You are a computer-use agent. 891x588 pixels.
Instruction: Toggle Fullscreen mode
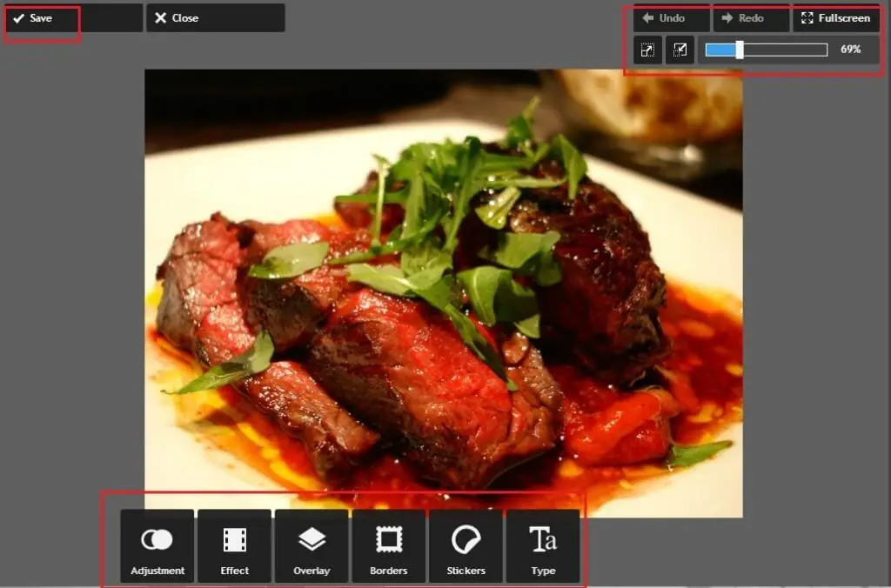pos(835,18)
